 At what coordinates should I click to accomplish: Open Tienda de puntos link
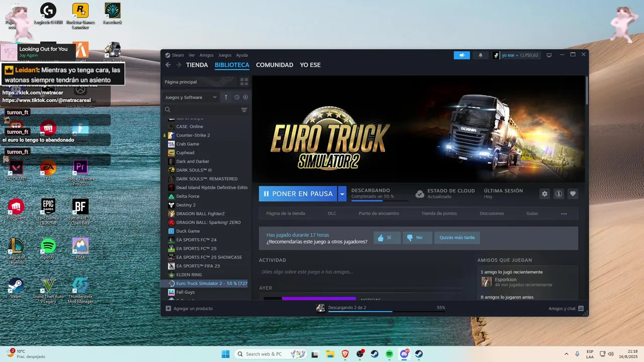(x=439, y=213)
